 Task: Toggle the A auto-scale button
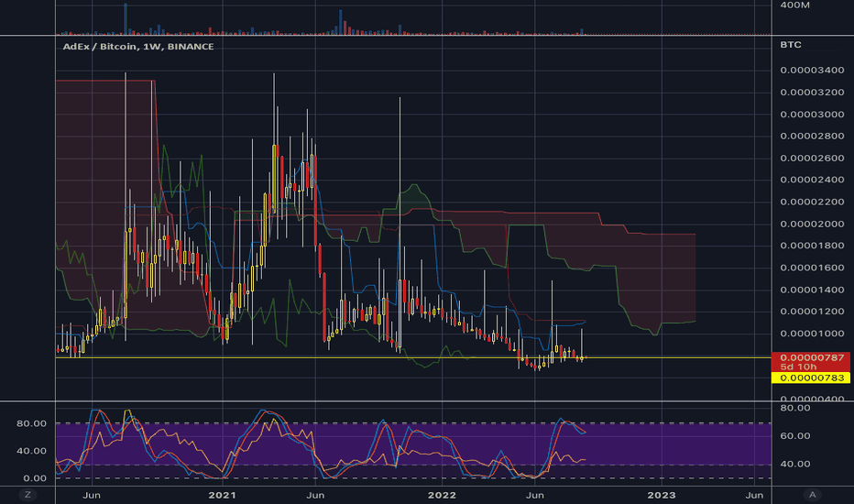(x=812, y=495)
